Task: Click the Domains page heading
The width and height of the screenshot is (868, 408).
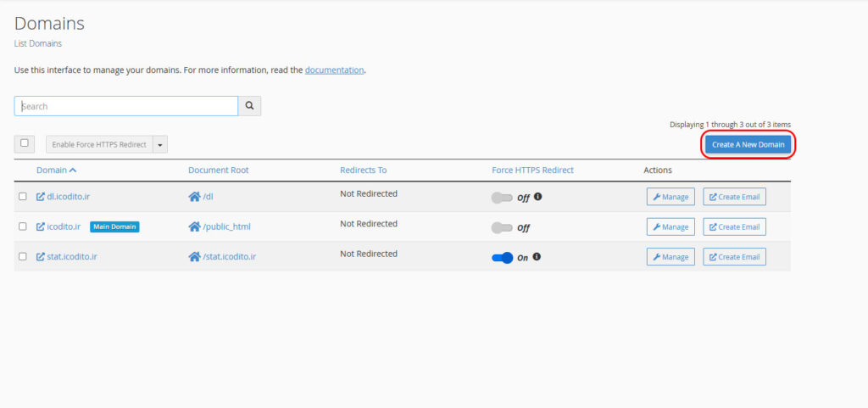Action: click(x=49, y=24)
